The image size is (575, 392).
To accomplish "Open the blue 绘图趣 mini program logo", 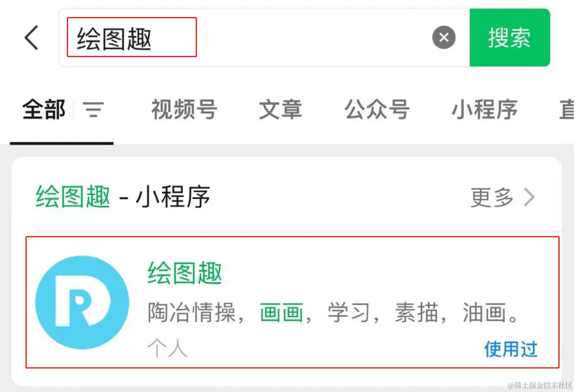I will 82,302.
